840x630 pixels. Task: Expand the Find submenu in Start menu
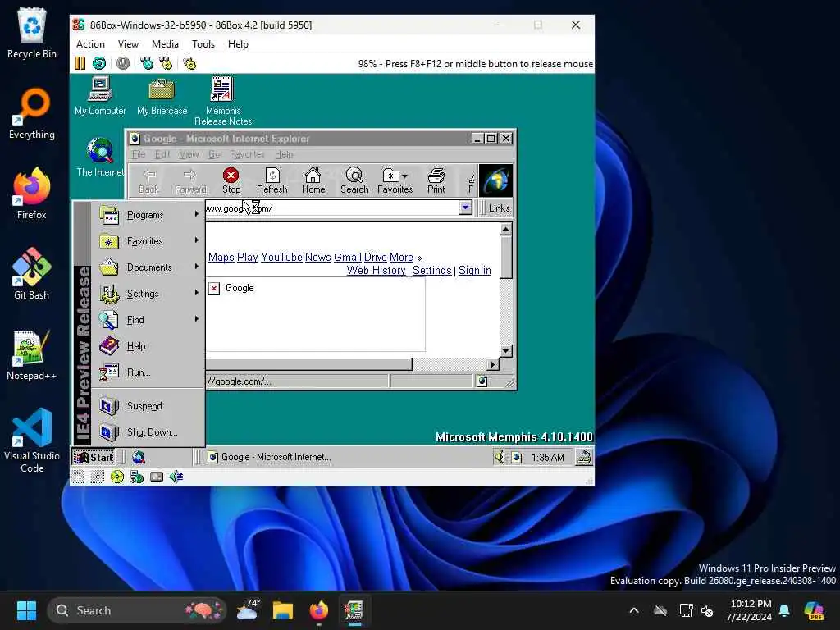(148, 320)
